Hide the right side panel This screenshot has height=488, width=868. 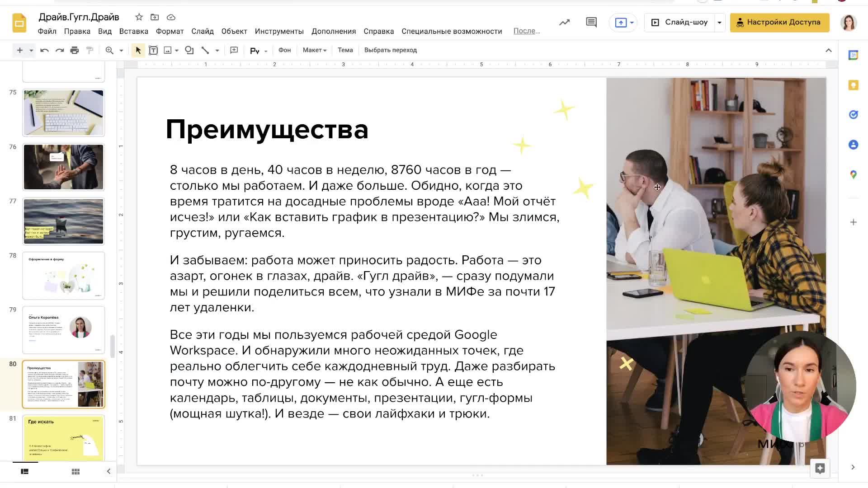tap(853, 467)
